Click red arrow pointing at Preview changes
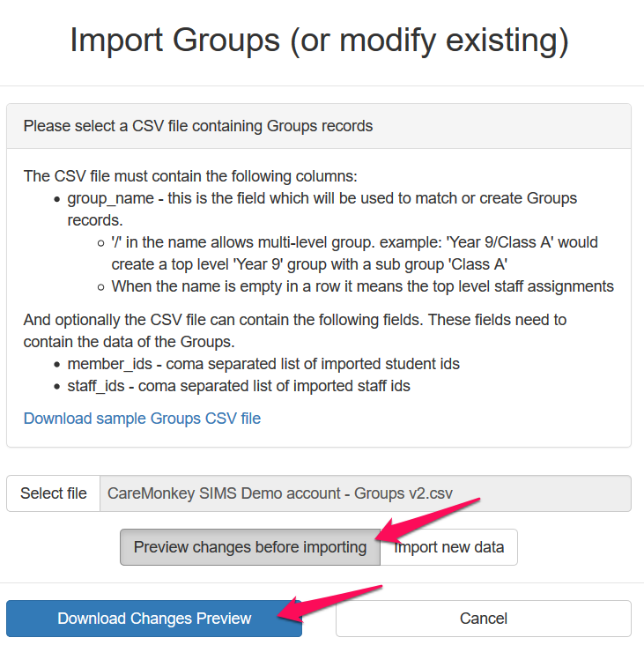Viewport: 644px width, 645px height. (x=429, y=519)
